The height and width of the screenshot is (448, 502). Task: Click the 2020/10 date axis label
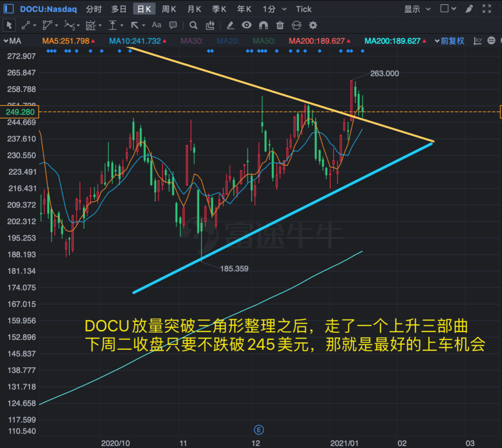(115, 443)
